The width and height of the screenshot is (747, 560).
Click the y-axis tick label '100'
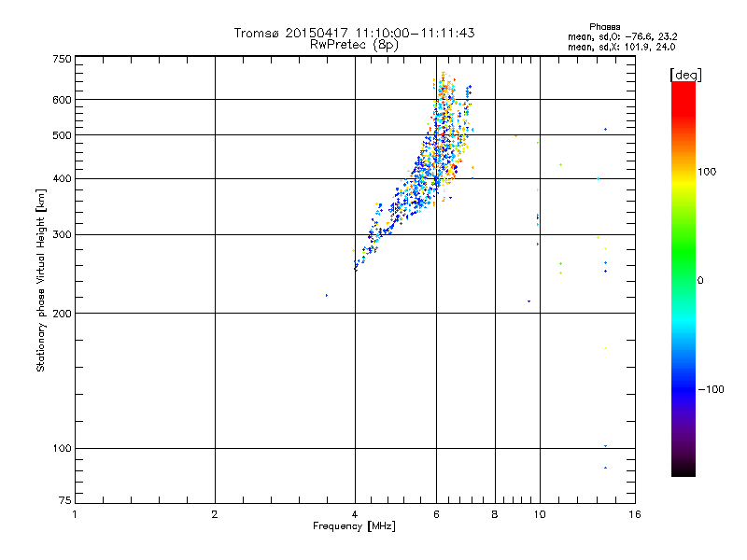(x=62, y=449)
